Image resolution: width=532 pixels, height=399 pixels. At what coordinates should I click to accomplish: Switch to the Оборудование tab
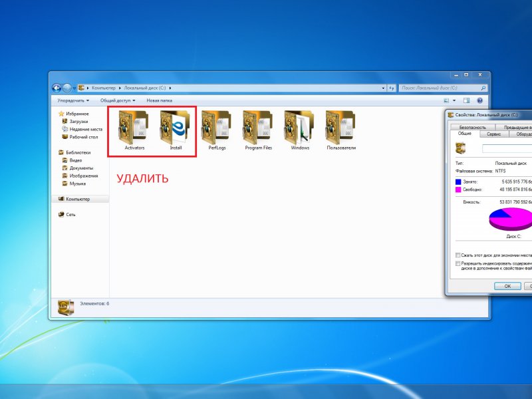click(x=521, y=134)
